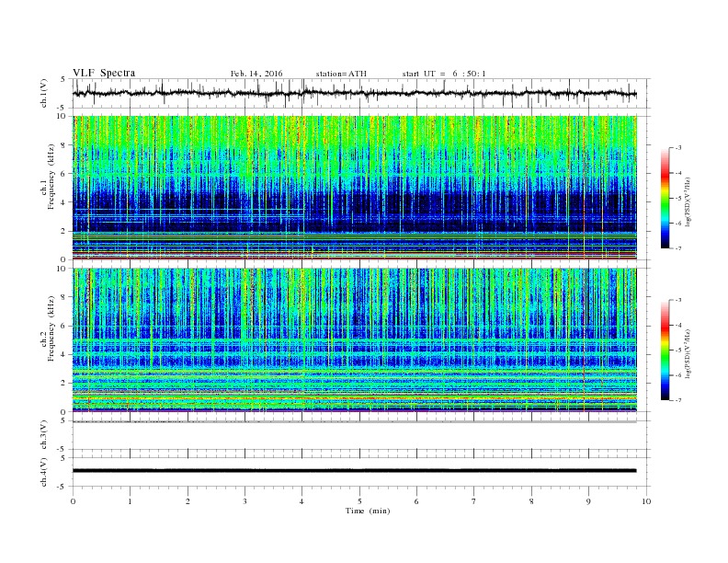Click the ch.2 spectrogram color bar
The width and height of the screenshot is (728, 563).
665,350
